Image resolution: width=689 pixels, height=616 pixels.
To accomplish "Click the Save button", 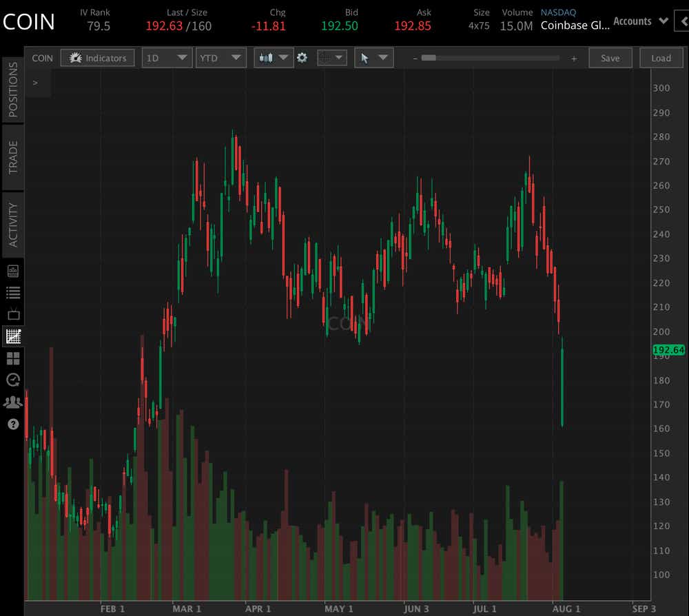I will [x=610, y=58].
